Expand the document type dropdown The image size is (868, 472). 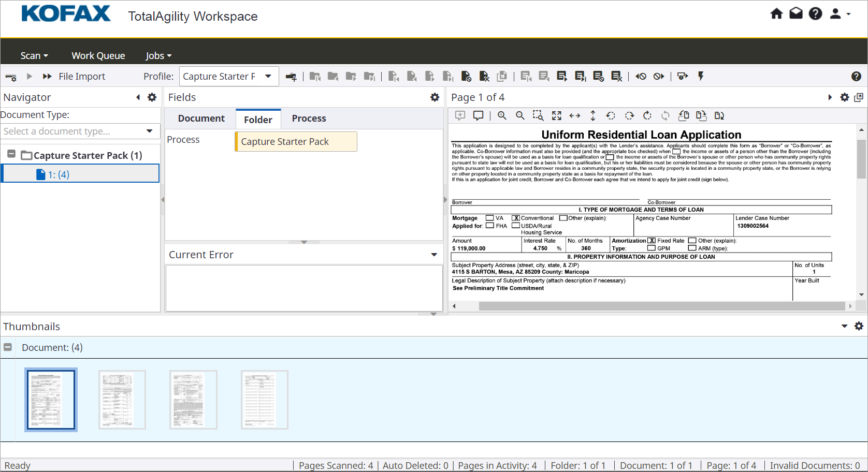149,131
